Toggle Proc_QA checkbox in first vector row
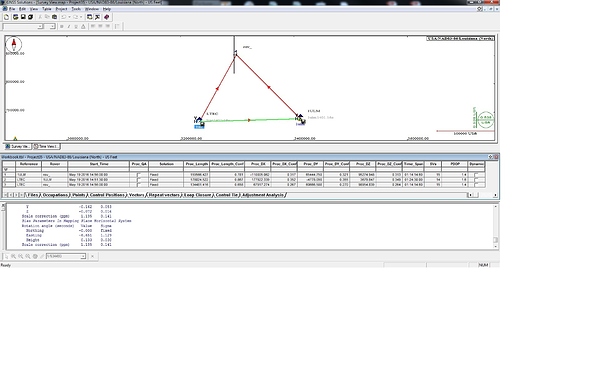The image size is (600, 377). coord(139,175)
